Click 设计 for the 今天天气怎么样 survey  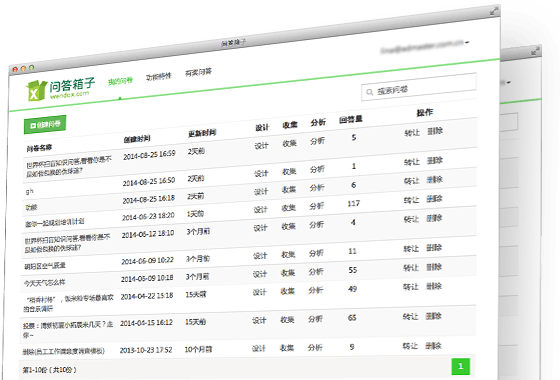tap(260, 274)
